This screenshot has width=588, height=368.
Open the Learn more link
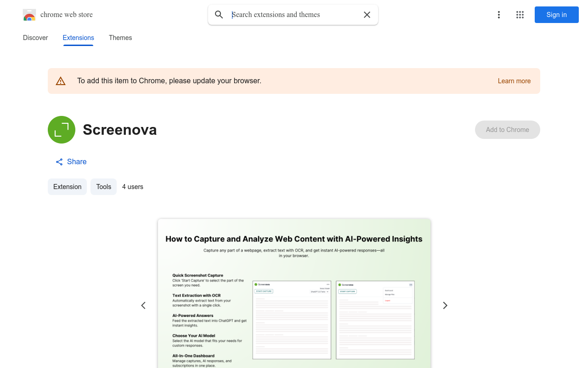point(514,81)
